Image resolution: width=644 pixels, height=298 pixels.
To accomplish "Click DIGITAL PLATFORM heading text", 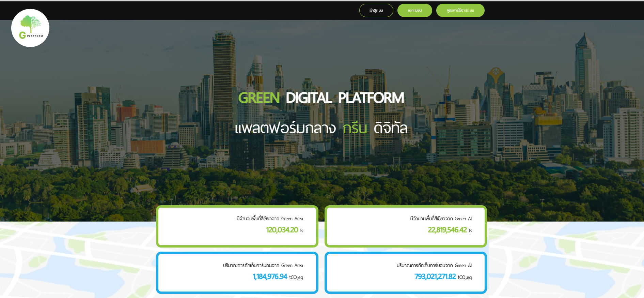I will coord(345,98).
